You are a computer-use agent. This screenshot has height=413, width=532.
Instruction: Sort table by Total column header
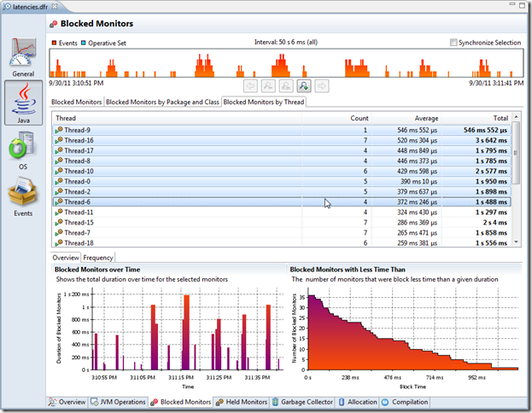476,119
